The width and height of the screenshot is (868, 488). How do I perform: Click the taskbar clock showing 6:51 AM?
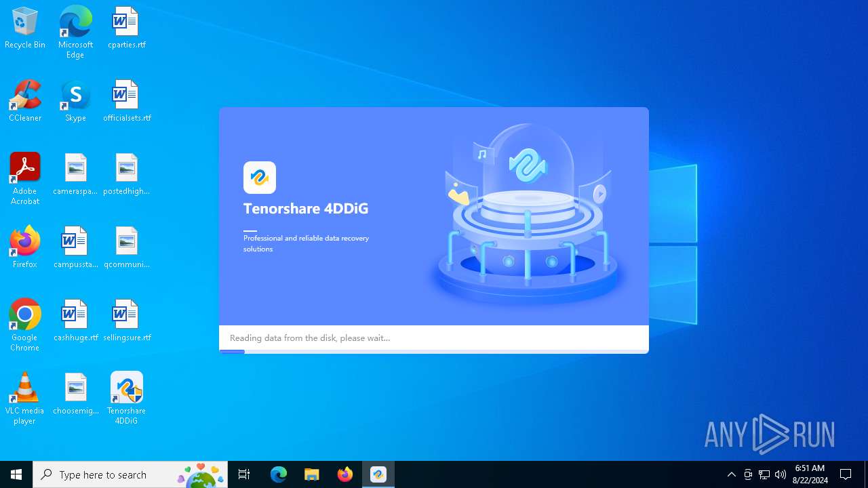[810, 474]
